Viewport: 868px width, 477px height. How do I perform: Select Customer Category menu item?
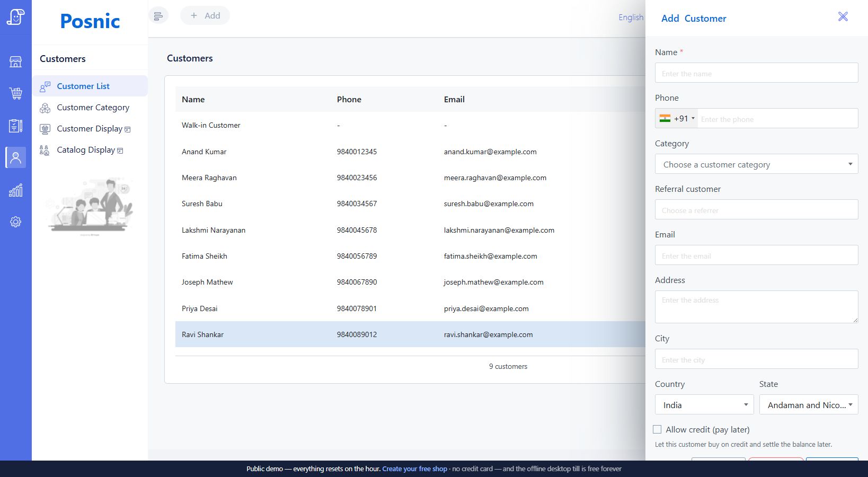point(90,108)
